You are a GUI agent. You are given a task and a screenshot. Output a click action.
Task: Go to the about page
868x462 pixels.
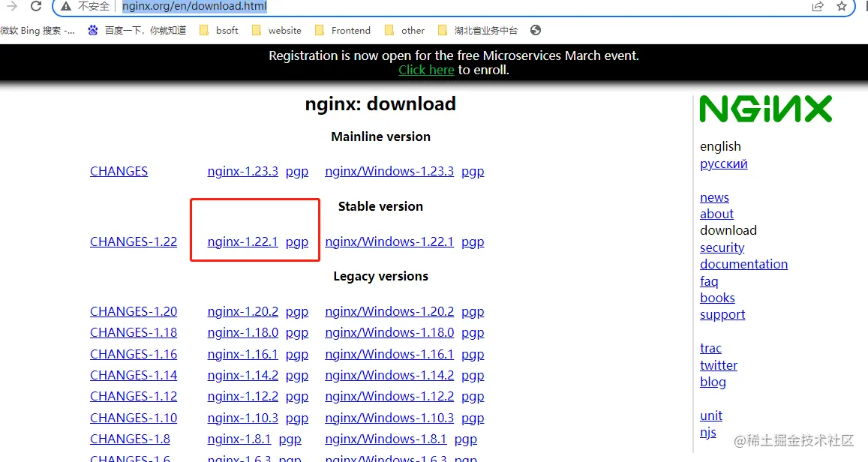tap(716, 214)
